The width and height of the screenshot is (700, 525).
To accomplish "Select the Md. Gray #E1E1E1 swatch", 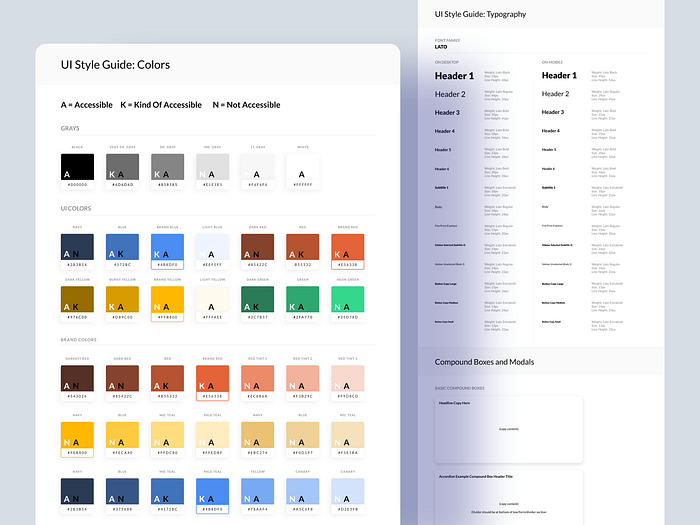I will coord(212,171).
